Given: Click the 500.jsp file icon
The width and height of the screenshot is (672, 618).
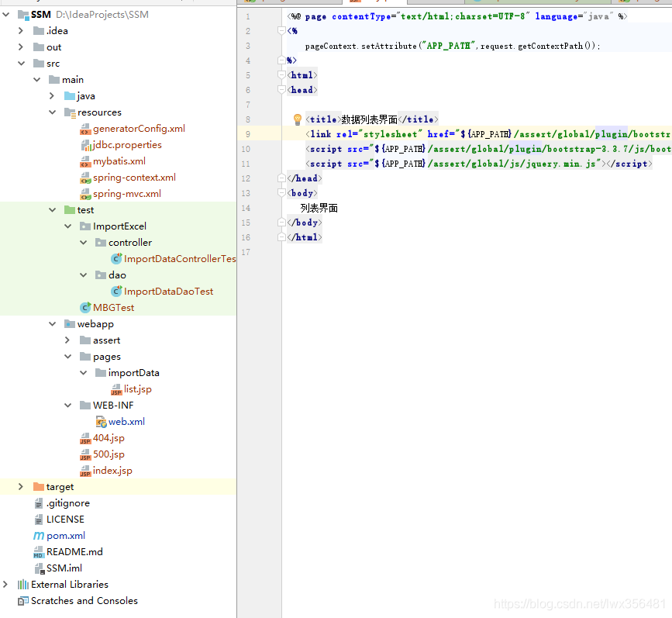Looking at the screenshot, I should point(85,454).
